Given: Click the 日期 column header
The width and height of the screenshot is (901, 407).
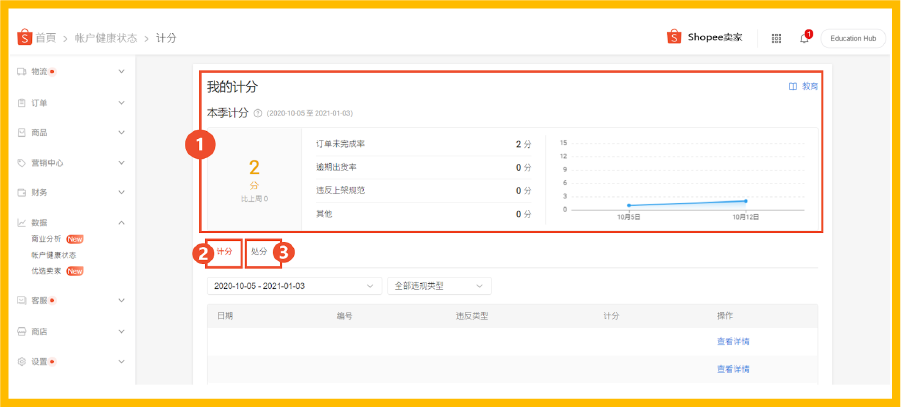Looking at the screenshot, I should point(225,316).
